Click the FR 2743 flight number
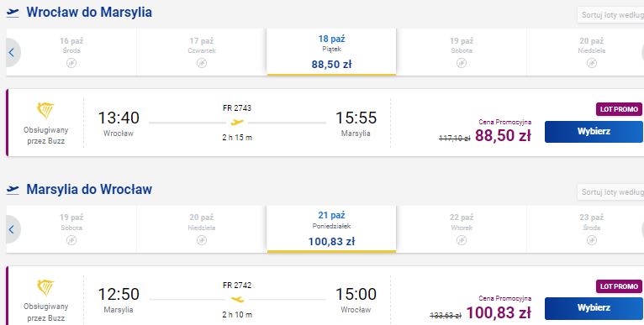The image size is (644, 325). click(237, 108)
